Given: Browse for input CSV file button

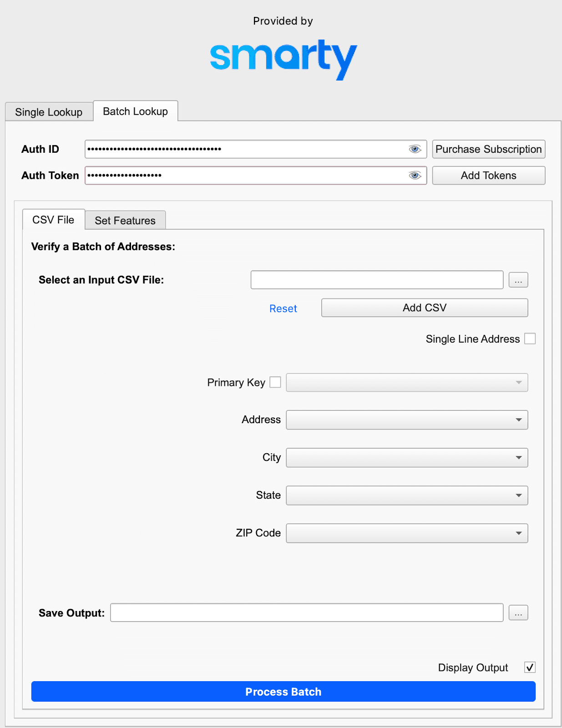Looking at the screenshot, I should (518, 280).
